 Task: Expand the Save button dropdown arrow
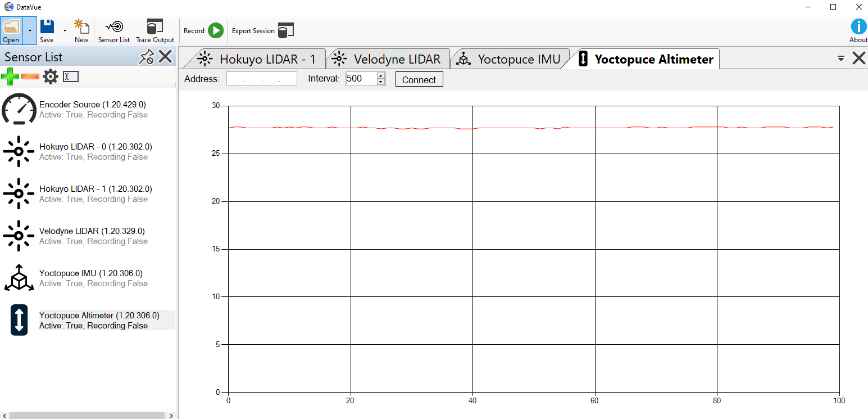[65, 31]
